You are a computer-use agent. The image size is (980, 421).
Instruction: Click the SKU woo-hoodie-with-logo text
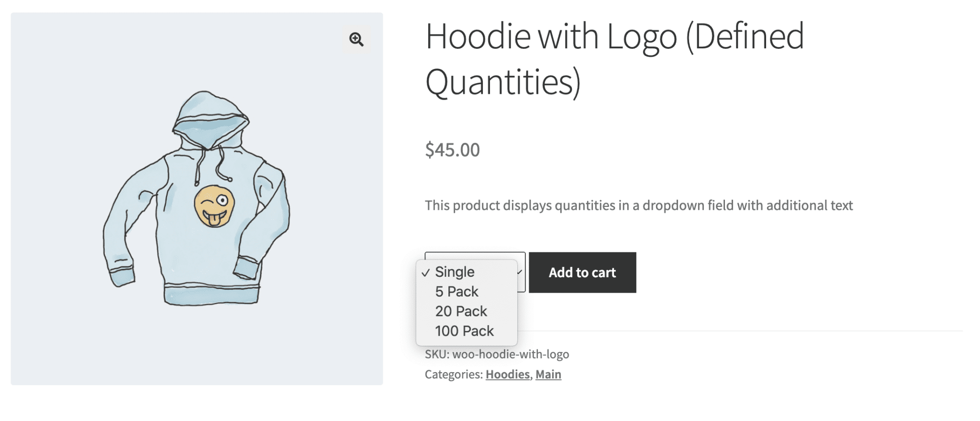coord(497,354)
